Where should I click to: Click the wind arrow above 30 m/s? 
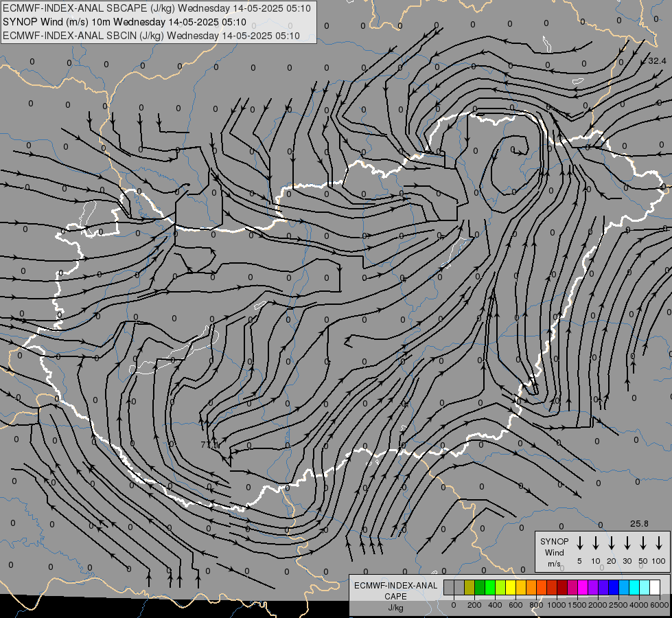627,543
